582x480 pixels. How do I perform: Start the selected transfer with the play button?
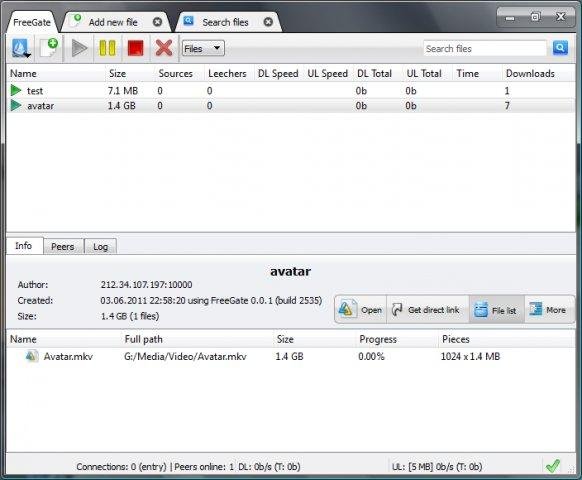[79, 48]
